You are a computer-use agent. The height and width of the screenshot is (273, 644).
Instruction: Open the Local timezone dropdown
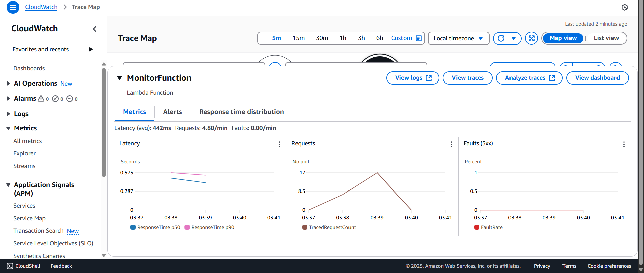[458, 38]
